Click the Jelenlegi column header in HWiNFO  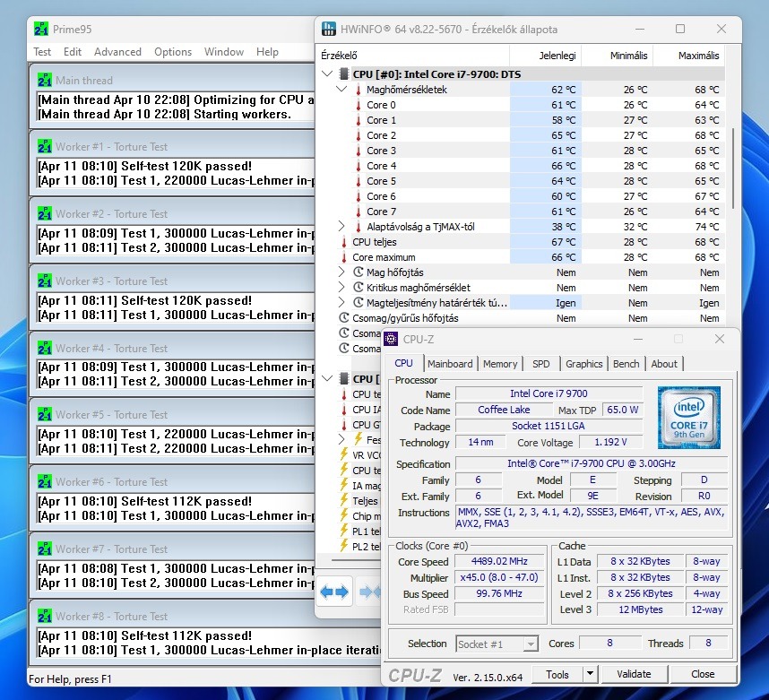pos(545,56)
